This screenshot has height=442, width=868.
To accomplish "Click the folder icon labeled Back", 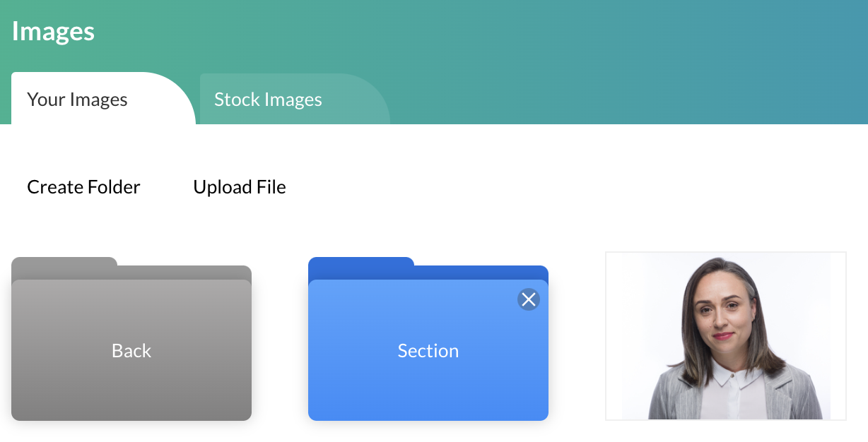I will point(131,350).
